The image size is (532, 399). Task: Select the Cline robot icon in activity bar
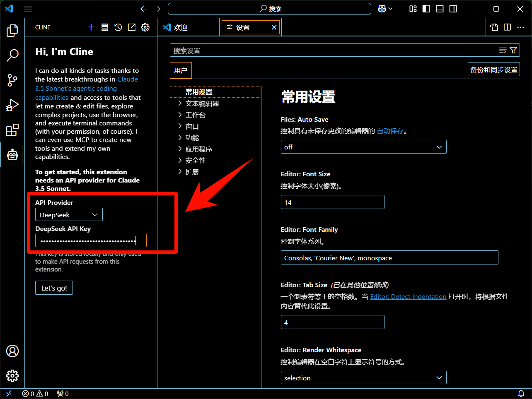pyautogui.click(x=12, y=155)
